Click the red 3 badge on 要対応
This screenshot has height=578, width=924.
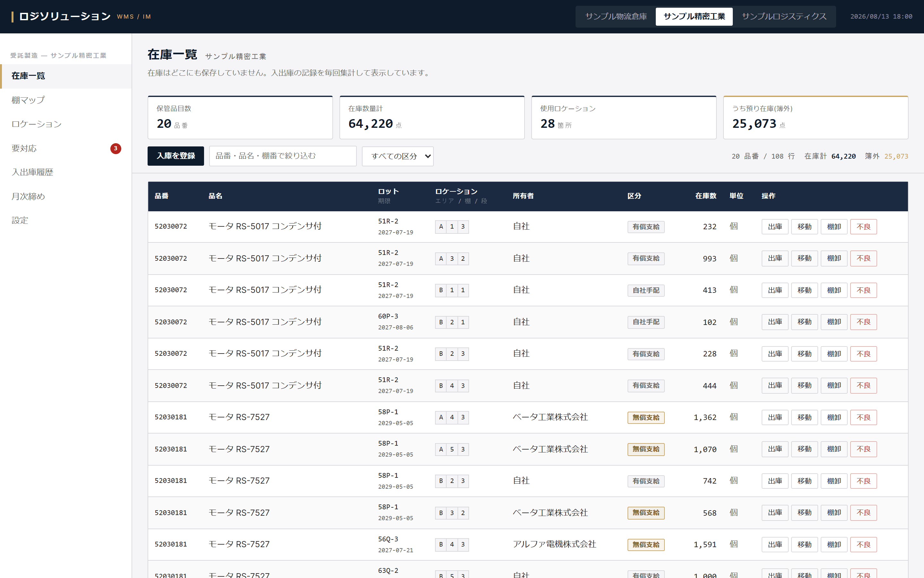pos(116,148)
